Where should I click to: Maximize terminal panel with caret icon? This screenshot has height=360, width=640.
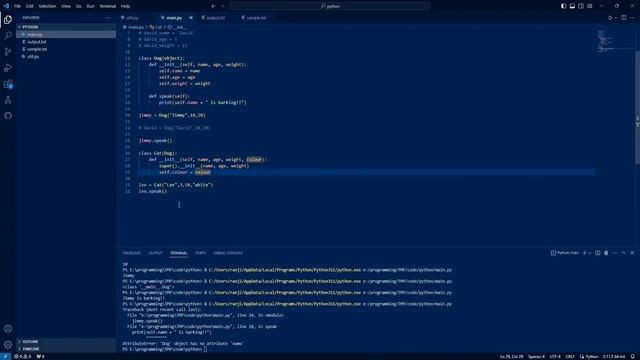(x=624, y=253)
